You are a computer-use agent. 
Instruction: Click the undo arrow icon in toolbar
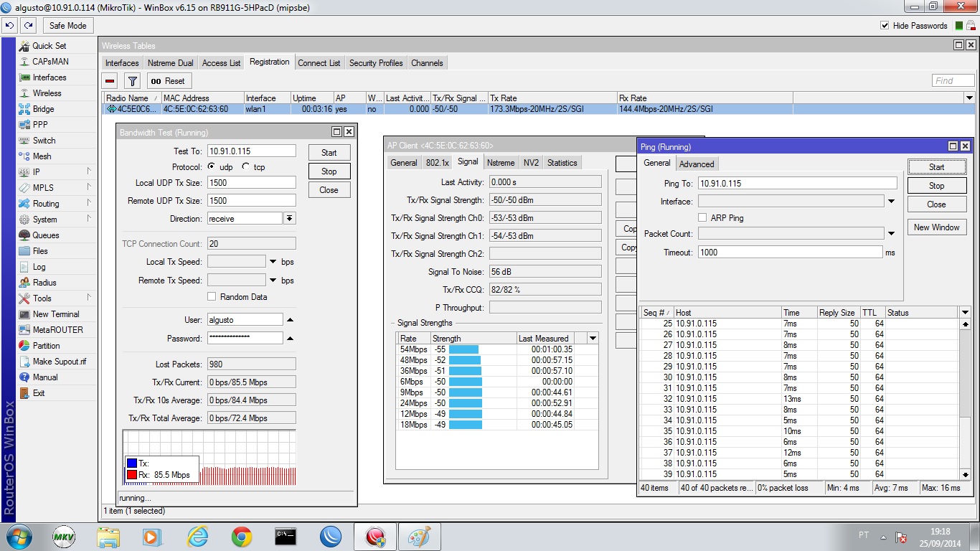point(9,25)
